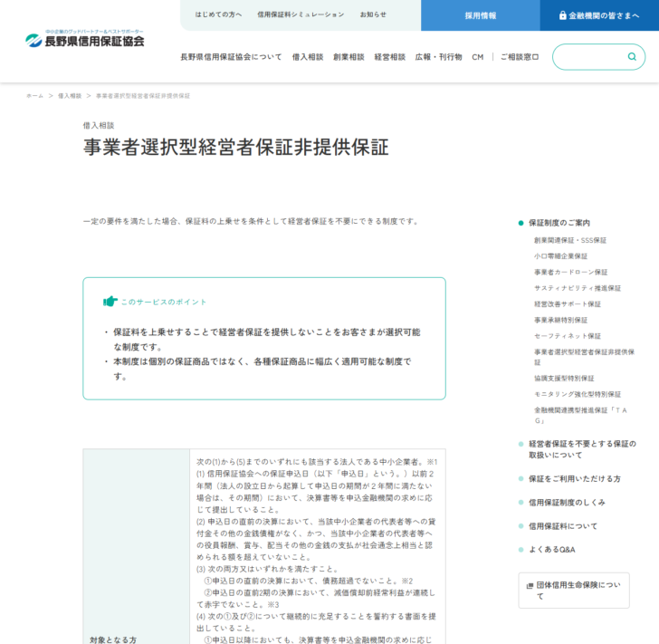Open the CM menu item
The height and width of the screenshot is (644, 659).
477,57
